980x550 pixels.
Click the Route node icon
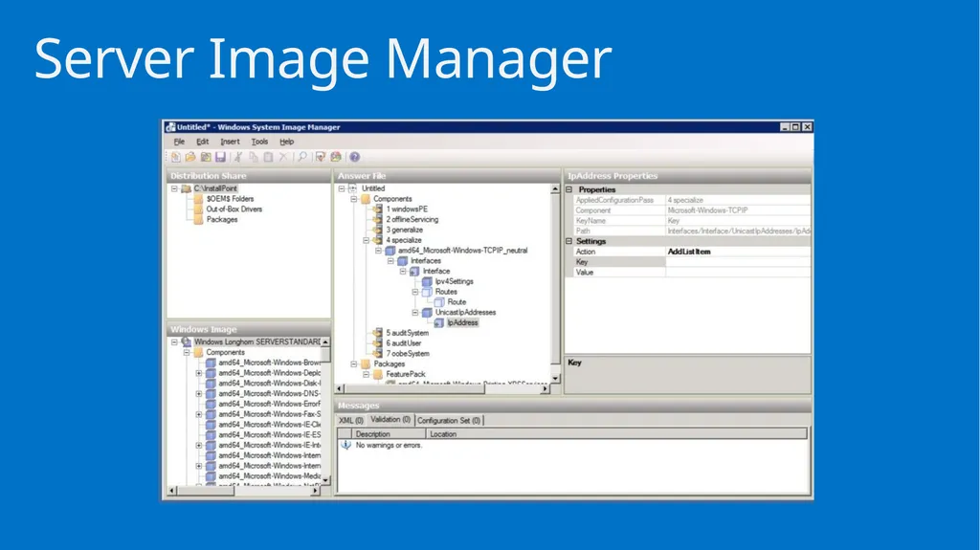(439, 302)
